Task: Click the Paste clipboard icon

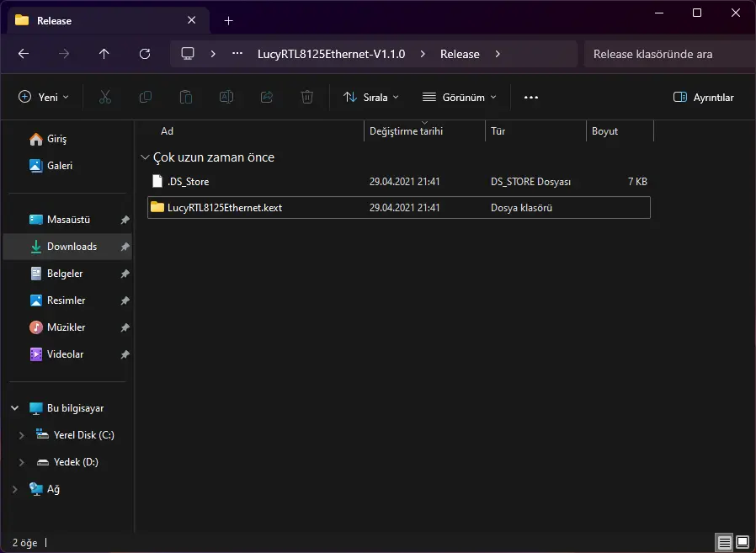Action: click(x=185, y=97)
